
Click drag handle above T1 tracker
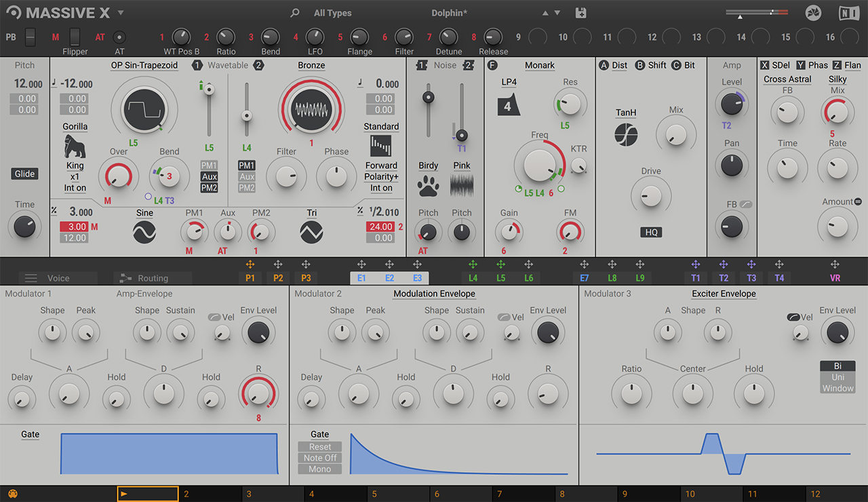click(695, 265)
